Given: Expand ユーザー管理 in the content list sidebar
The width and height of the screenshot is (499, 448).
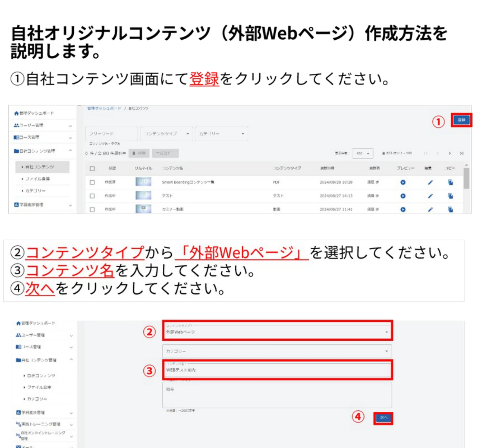Looking at the screenshot, I should 43,125.
